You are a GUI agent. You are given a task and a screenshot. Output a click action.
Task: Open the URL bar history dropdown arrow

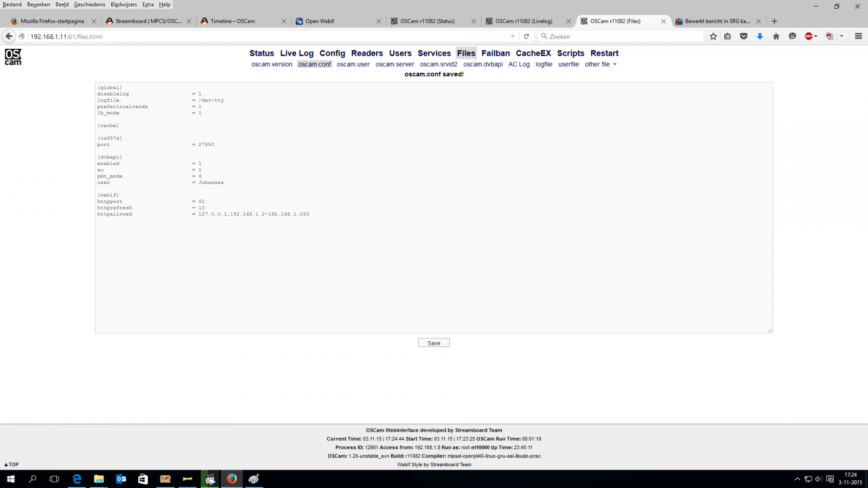pyautogui.click(x=513, y=36)
